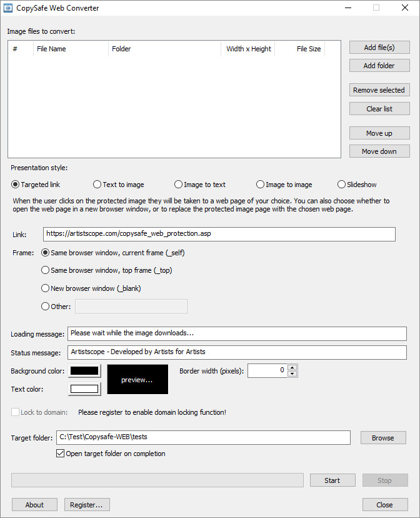This screenshot has width=420, height=518.
Task: Open the About dialog
Action: [x=34, y=505]
